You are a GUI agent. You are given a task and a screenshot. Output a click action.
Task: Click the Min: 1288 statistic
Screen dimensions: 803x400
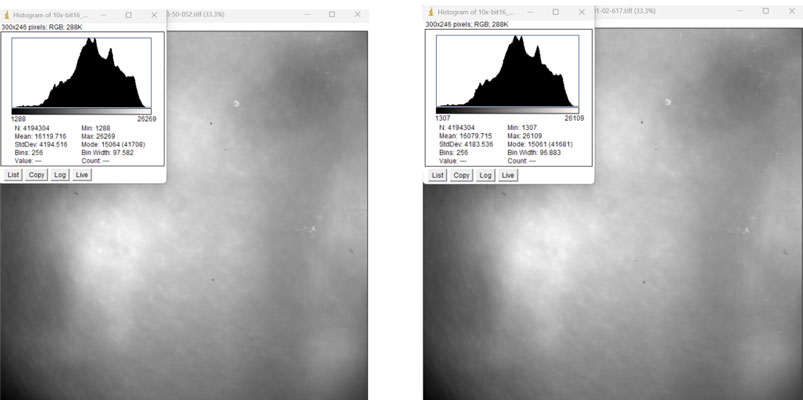coord(96,128)
